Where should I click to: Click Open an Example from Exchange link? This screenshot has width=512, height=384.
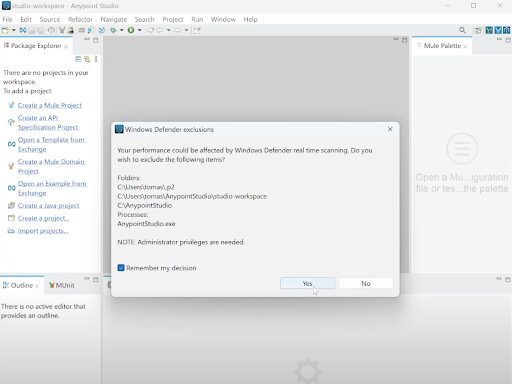tap(52, 188)
